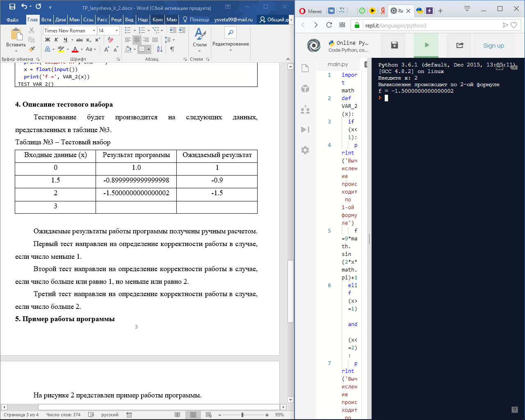
Task: Click the Word zoom slider handle
Action: (242, 415)
